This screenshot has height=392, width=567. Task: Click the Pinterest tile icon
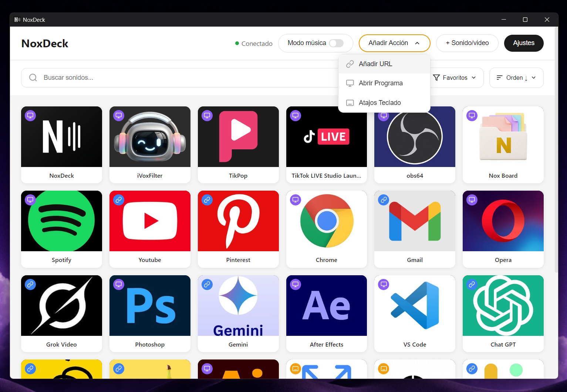[238, 221]
